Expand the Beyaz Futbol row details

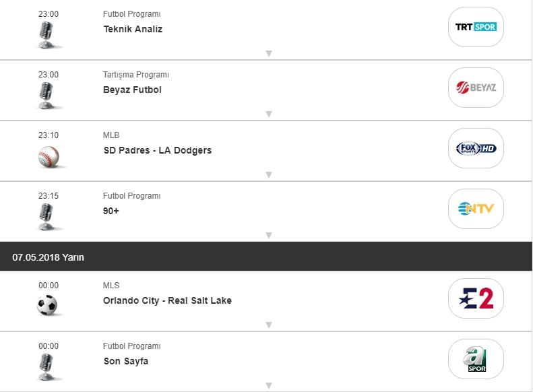[x=268, y=114]
